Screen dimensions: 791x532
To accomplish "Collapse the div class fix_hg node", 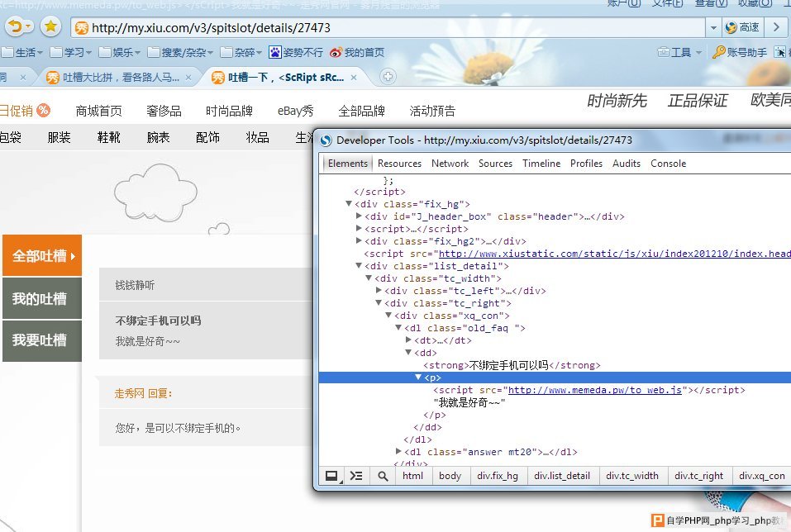I will [x=349, y=204].
